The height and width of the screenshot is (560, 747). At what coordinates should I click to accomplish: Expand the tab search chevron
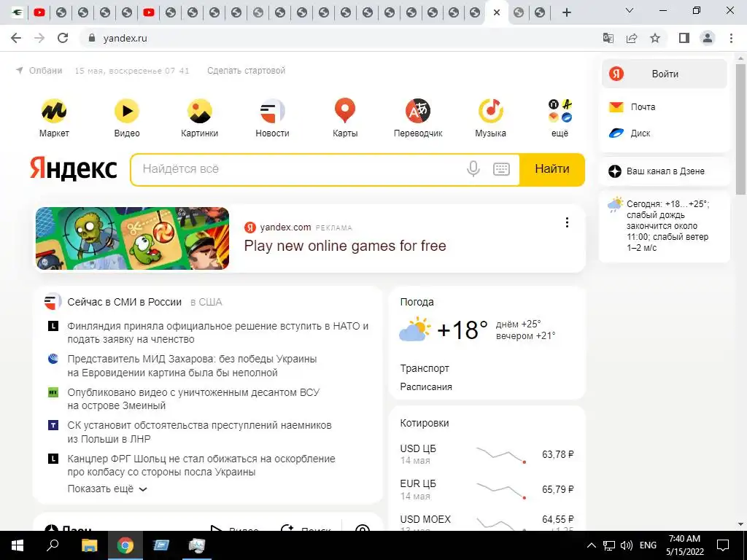630,10
